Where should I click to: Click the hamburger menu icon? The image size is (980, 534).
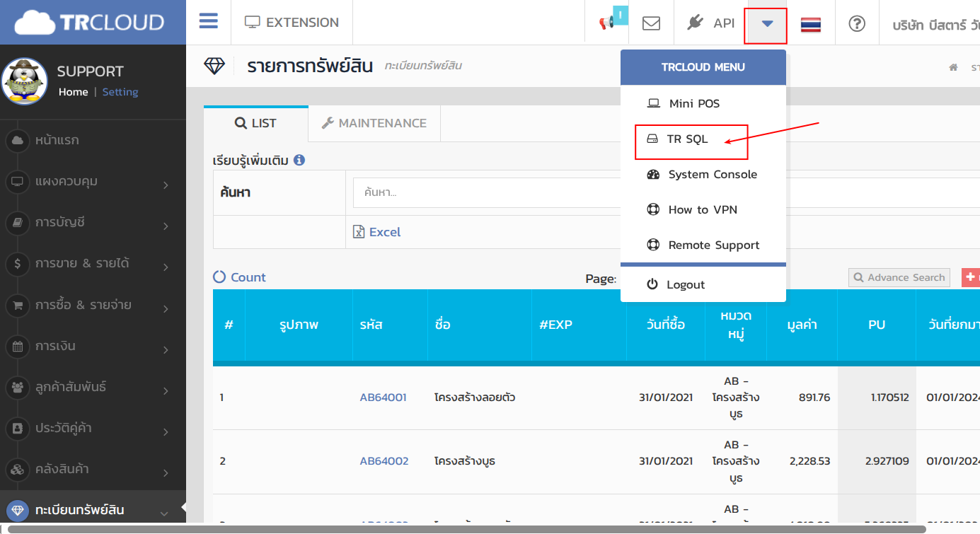click(208, 21)
